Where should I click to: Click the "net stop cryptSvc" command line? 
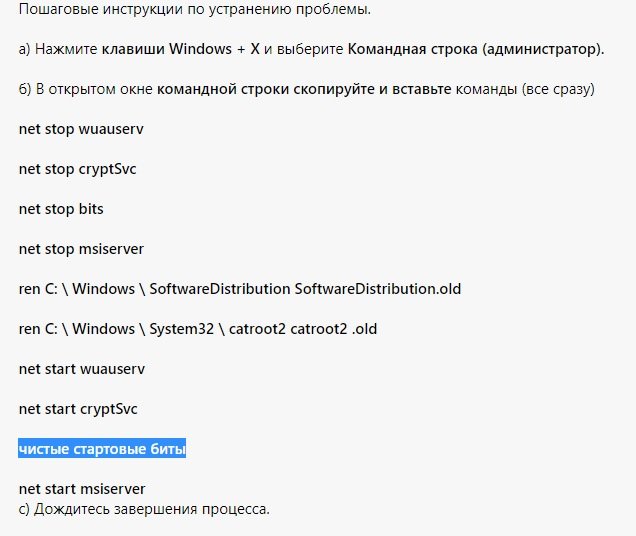pyautogui.click(x=78, y=169)
